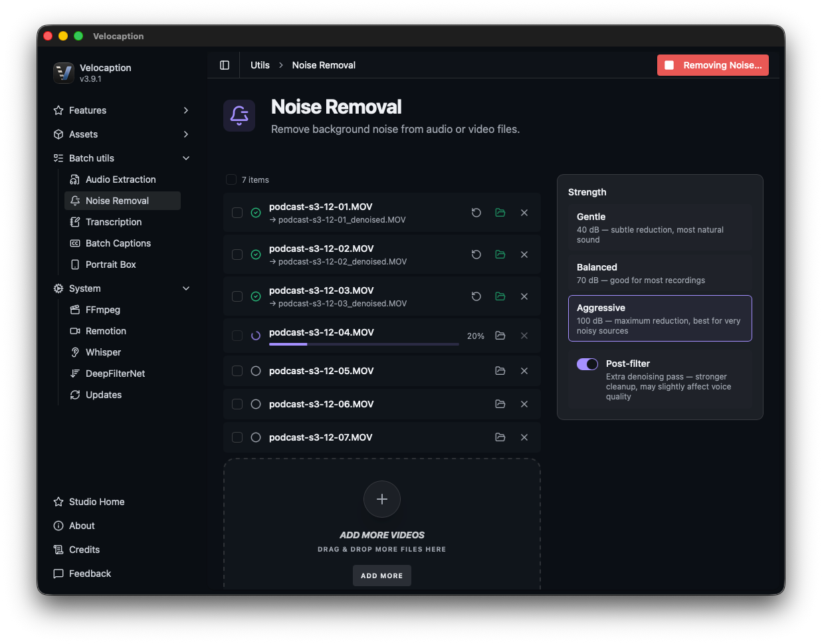
Task: Open output folder for podcast-s3-12-02.MOV
Action: coord(500,255)
